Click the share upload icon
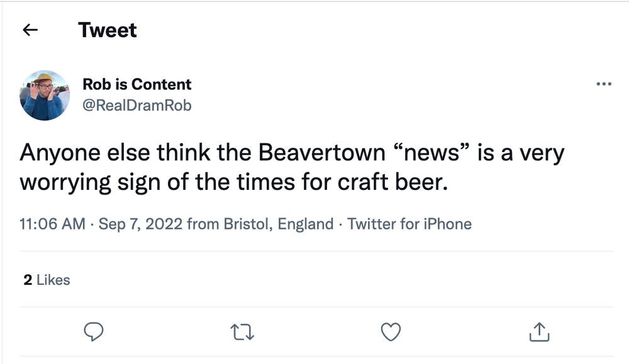 point(539,331)
